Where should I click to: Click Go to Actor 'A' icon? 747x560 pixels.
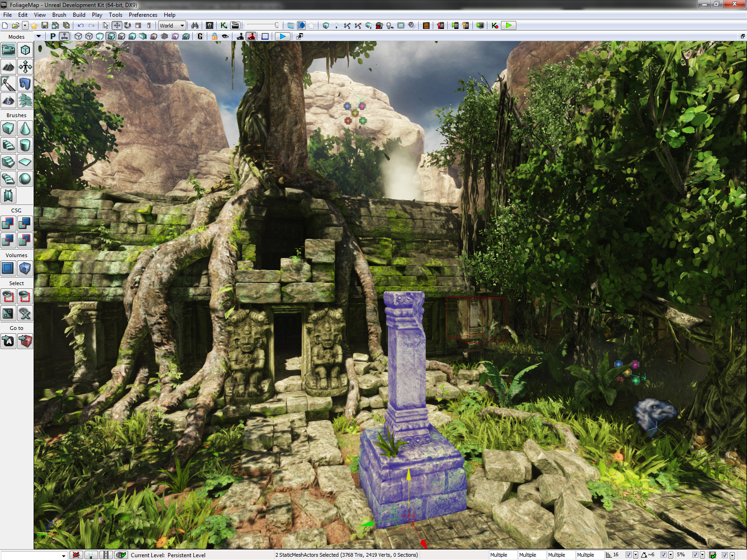(8, 341)
